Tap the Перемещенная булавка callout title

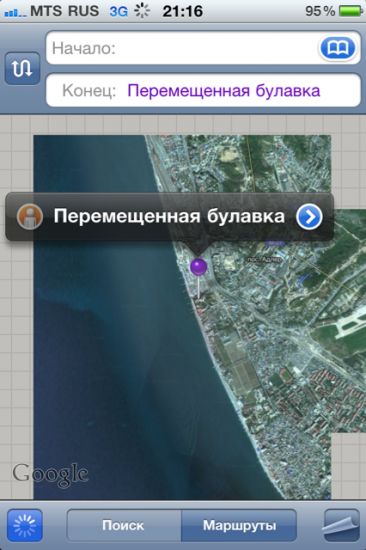click(x=169, y=216)
